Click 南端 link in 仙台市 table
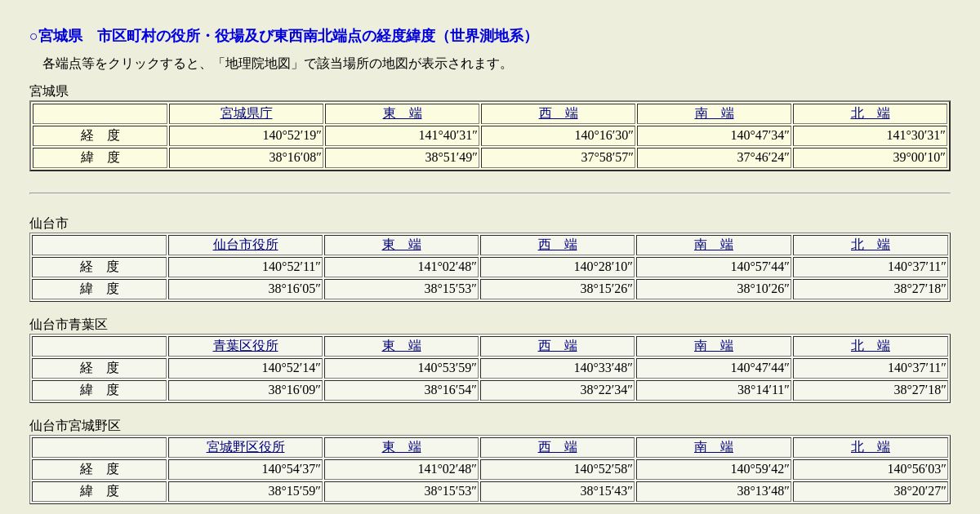The height and width of the screenshot is (514, 980). (x=714, y=245)
